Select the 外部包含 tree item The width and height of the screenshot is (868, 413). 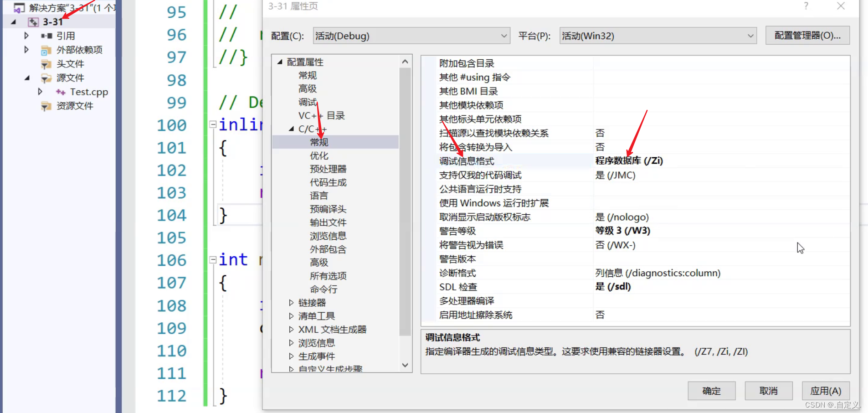pyautogui.click(x=328, y=249)
